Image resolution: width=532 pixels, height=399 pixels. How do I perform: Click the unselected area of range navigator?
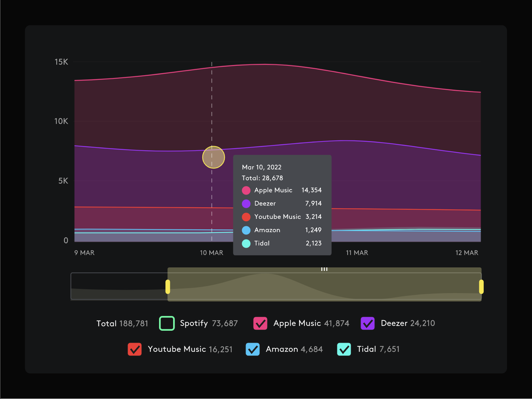tap(119, 286)
